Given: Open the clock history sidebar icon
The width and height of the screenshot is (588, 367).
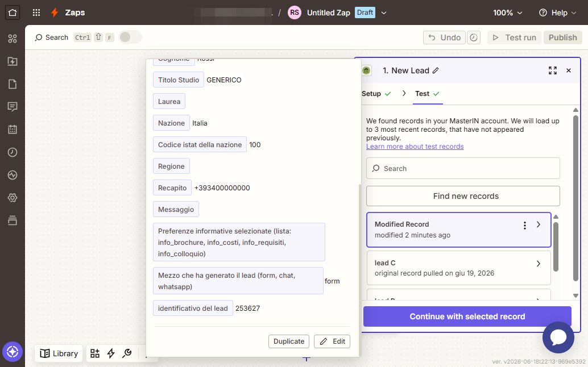Looking at the screenshot, I should (13, 152).
